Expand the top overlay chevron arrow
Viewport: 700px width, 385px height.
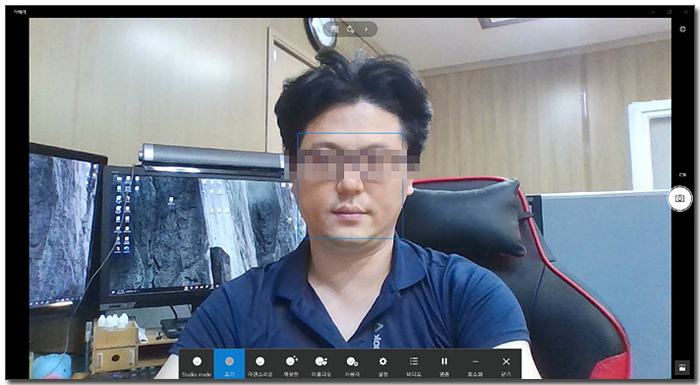366,29
